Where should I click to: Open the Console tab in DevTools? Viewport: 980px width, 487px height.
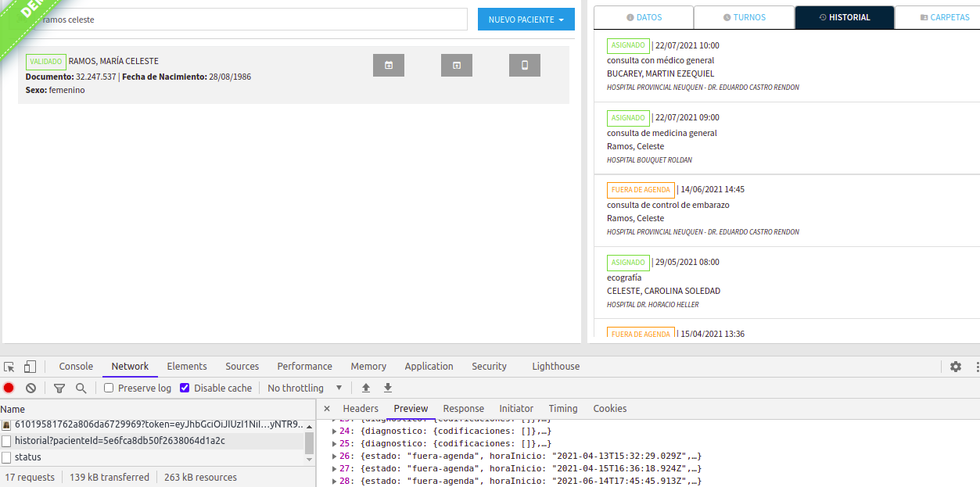click(76, 367)
